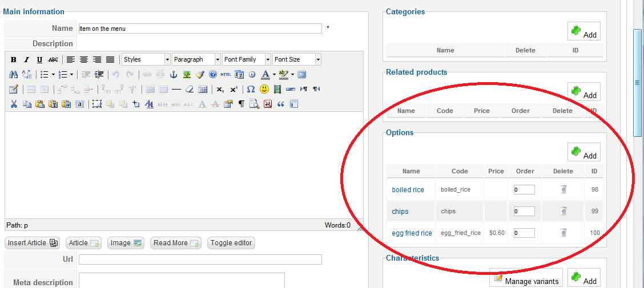Open the Styles dropdown
This screenshot has height=288, width=644.
(x=146, y=59)
